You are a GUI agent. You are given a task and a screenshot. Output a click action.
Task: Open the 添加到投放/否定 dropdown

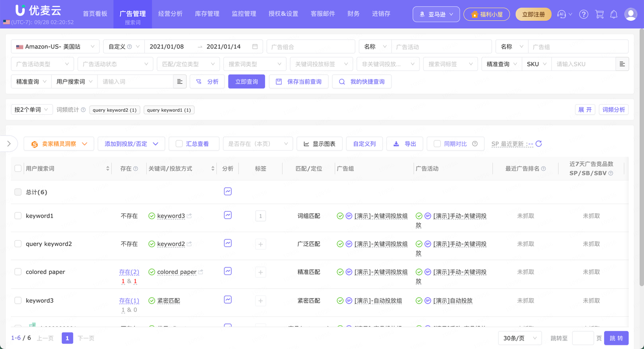pos(131,144)
